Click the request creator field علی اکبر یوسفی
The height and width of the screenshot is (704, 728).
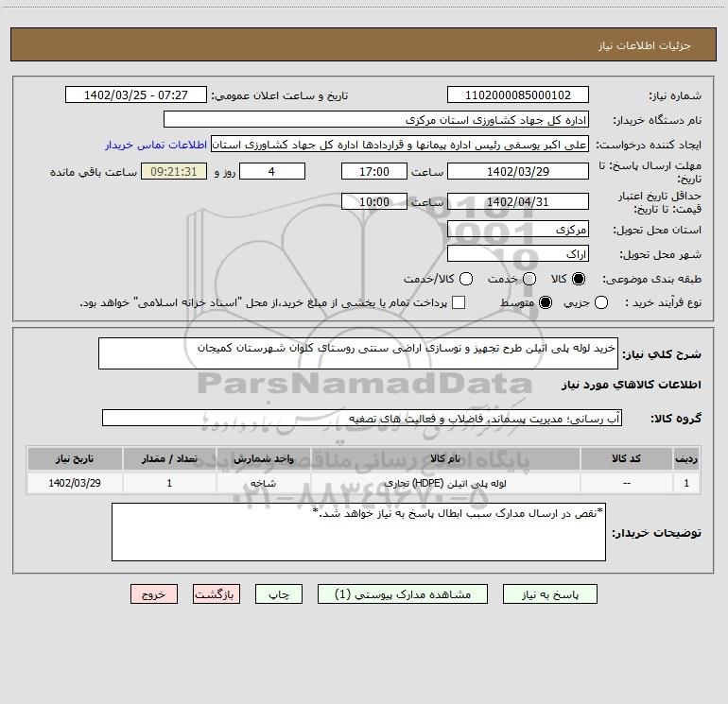point(400,145)
